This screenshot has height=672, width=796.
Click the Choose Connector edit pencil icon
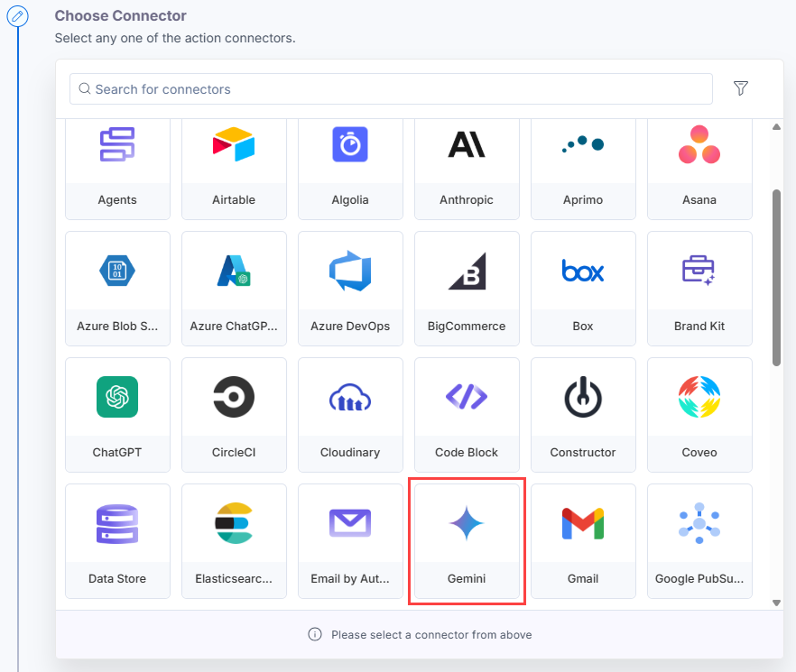[x=18, y=16]
